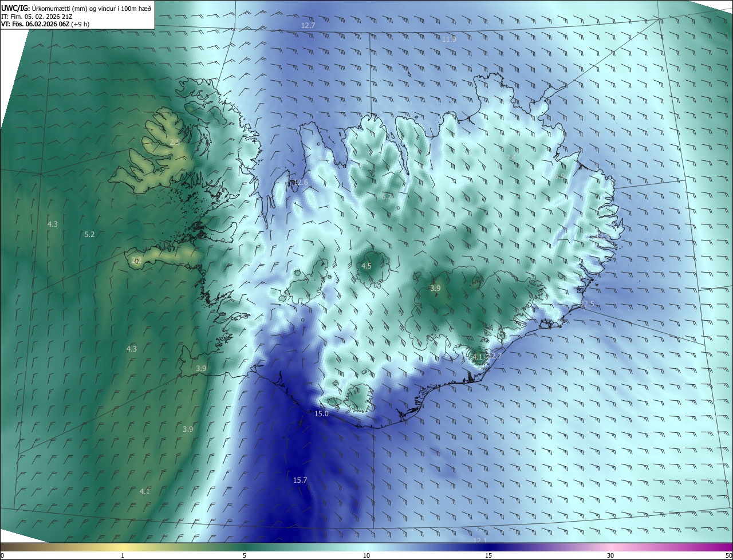Screen dimensions: 733x560
Task: Click the color bar tick label 0
Action: pyautogui.click(x=2, y=555)
